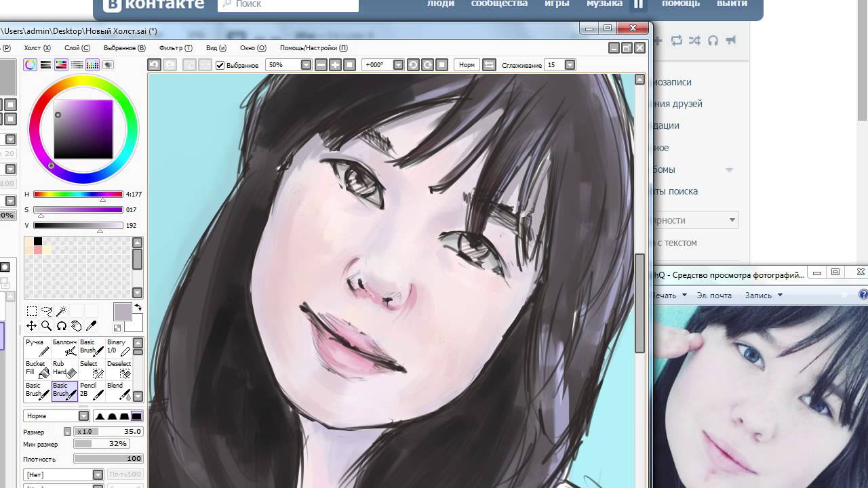Click the hue H slider bar

pos(78,195)
